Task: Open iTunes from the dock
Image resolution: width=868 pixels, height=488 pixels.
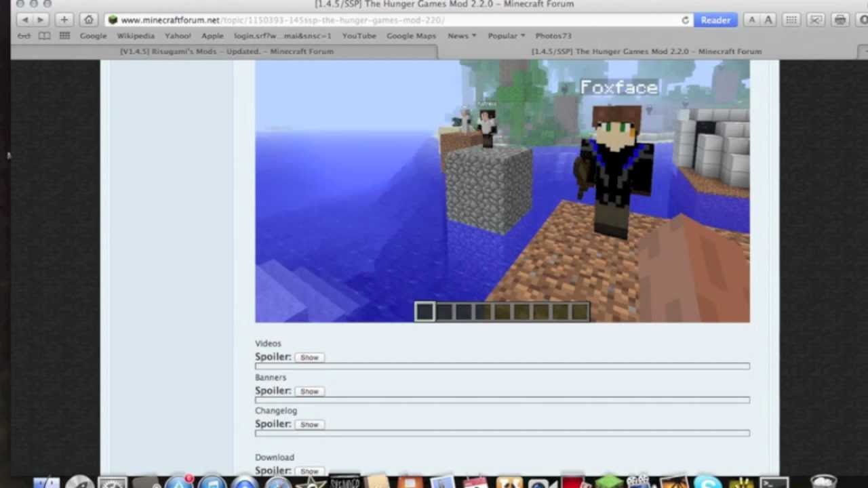Action: point(212,483)
